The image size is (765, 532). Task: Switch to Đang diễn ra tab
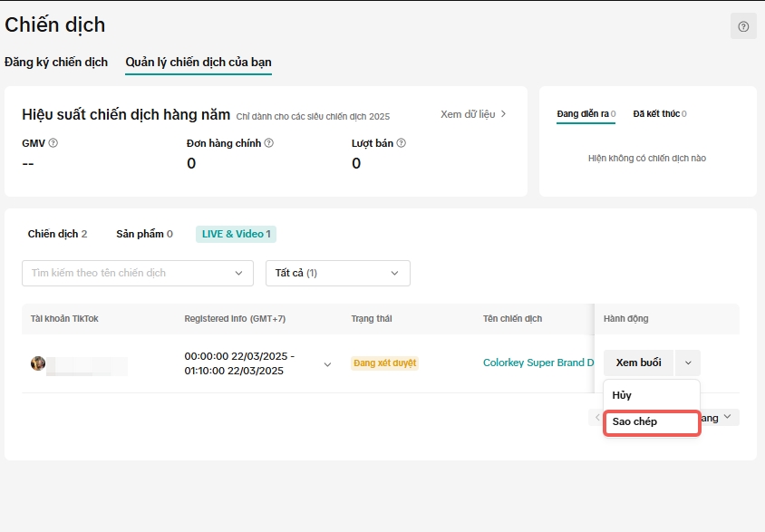(586, 114)
